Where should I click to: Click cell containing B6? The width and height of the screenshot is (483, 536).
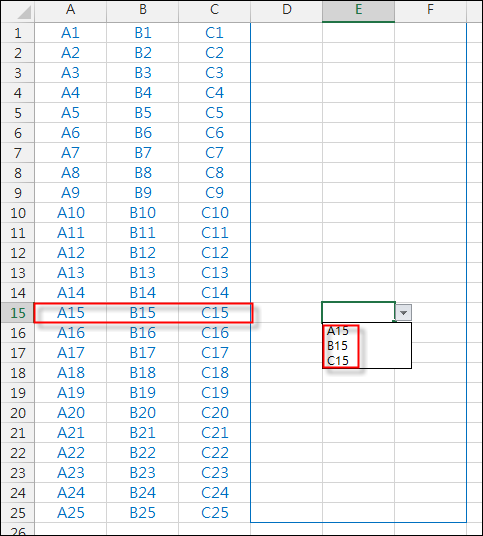143,133
